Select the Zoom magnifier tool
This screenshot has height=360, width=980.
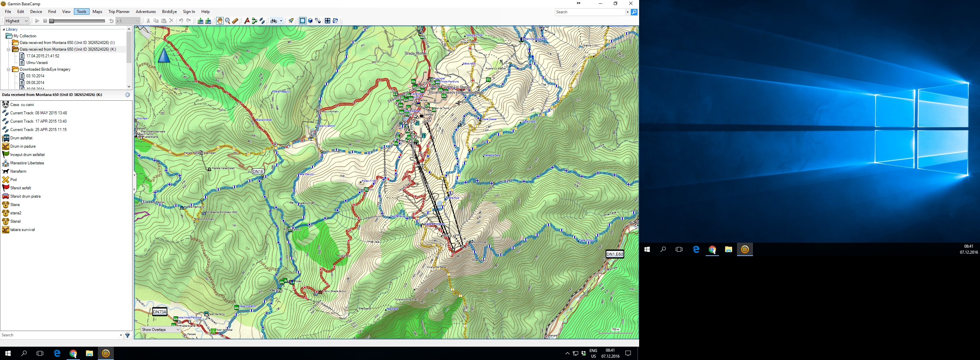[x=227, y=21]
